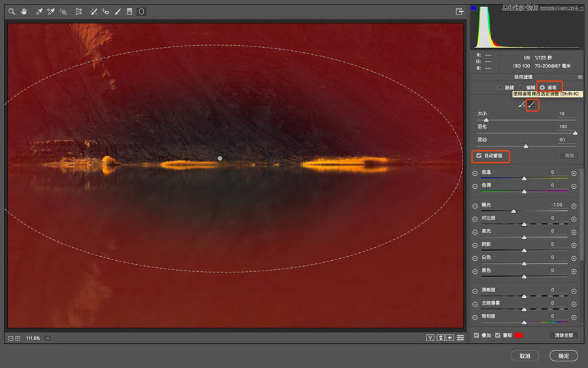
Task: Open the 径向滤镜 panel menu
Action: [x=580, y=77]
